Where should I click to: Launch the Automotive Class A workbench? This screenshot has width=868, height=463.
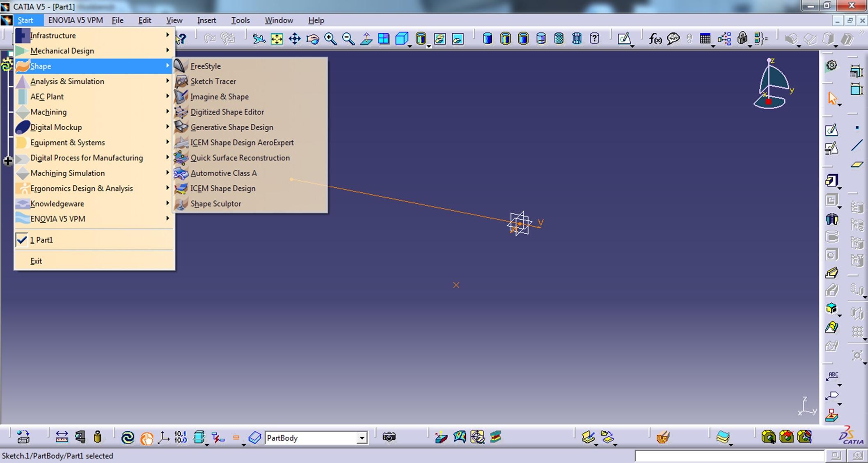coord(250,173)
